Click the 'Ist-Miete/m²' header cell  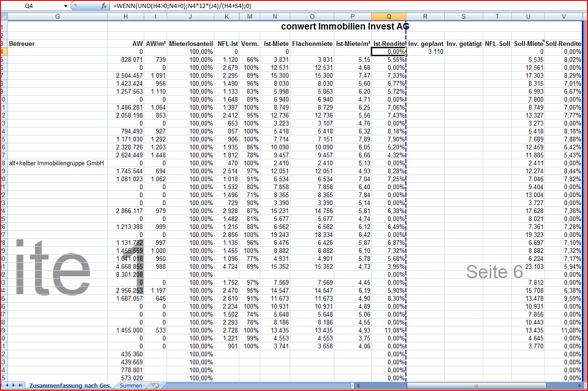coord(353,44)
